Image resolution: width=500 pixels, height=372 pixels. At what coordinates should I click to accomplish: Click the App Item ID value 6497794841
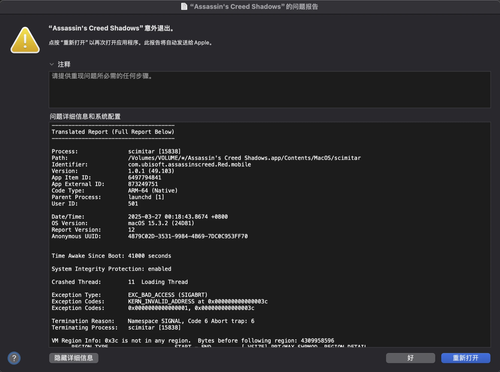tap(145, 177)
